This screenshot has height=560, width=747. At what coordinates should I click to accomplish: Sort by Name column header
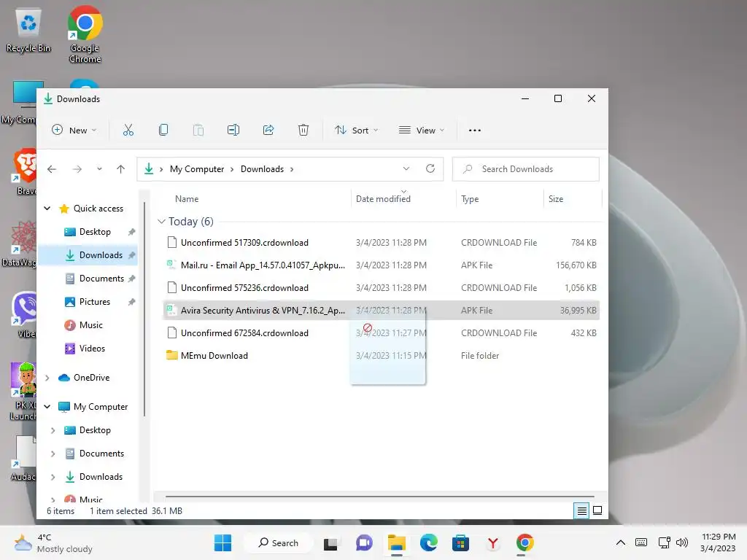[x=187, y=199]
